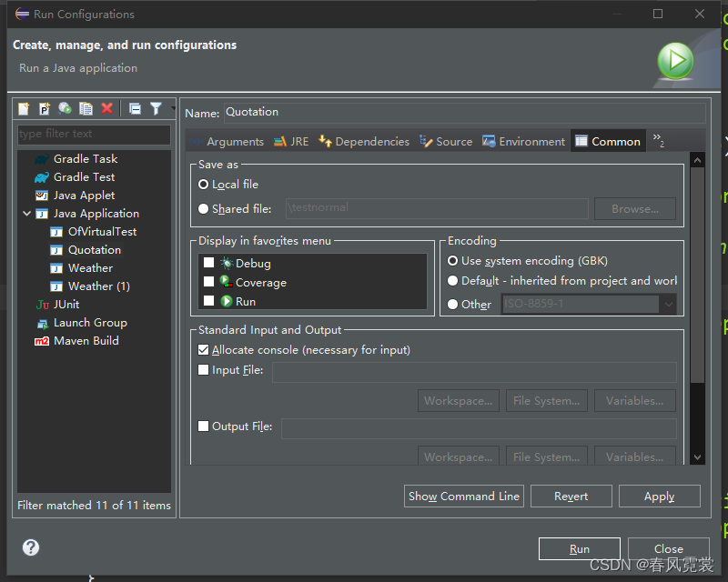The height and width of the screenshot is (582, 728).
Task: Choose the Other encoding option
Action: click(x=452, y=304)
